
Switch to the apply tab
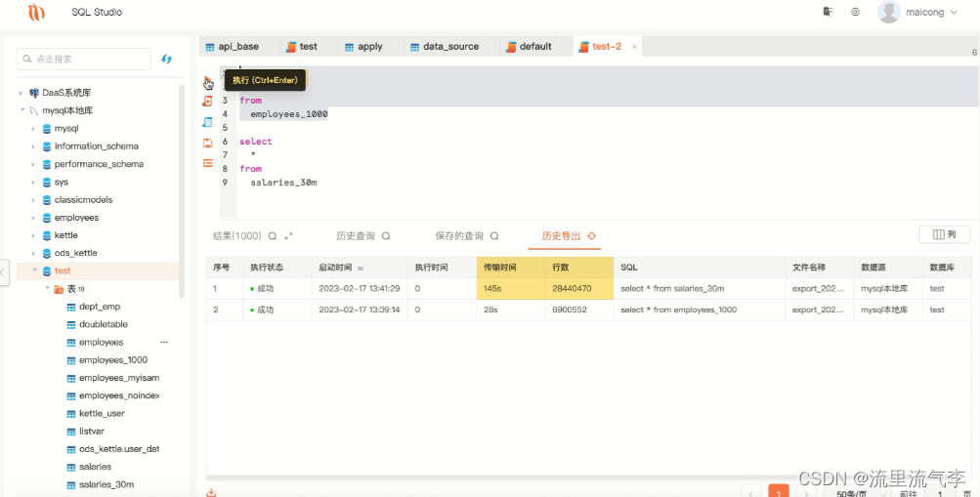click(x=363, y=46)
